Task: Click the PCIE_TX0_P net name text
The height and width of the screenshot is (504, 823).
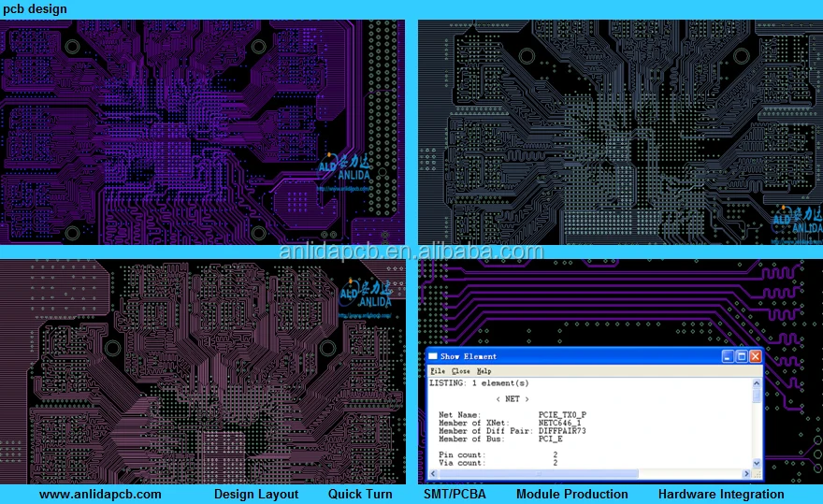Action: point(562,414)
